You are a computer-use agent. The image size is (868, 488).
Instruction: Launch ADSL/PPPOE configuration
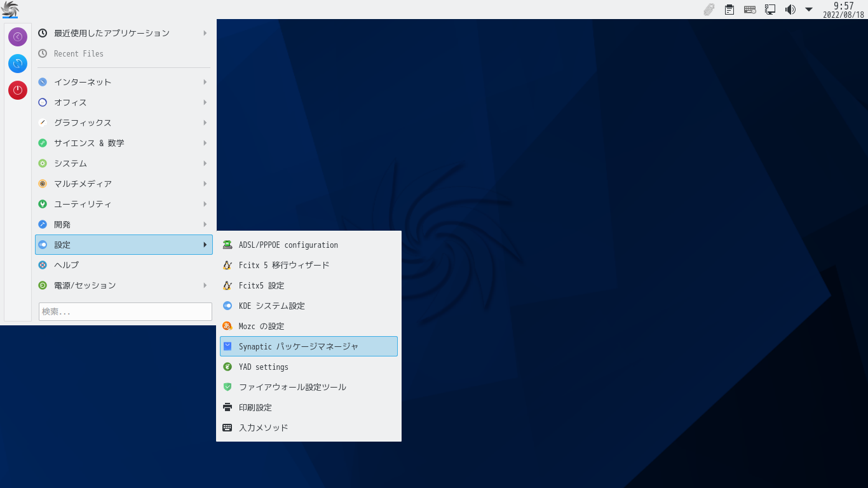309,245
